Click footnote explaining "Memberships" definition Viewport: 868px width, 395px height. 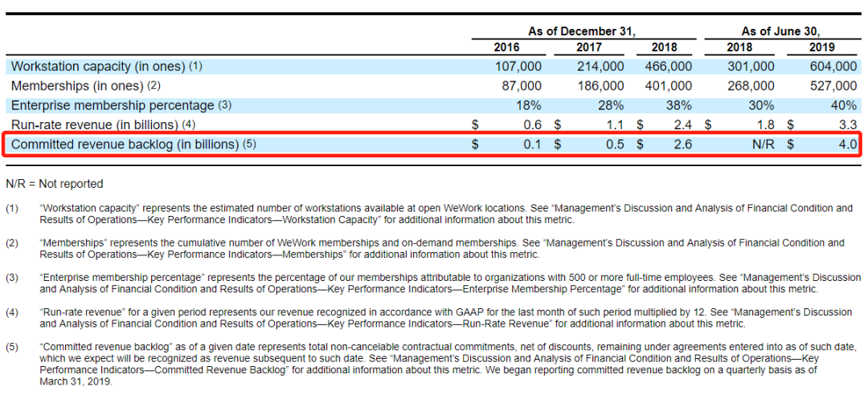click(441, 248)
